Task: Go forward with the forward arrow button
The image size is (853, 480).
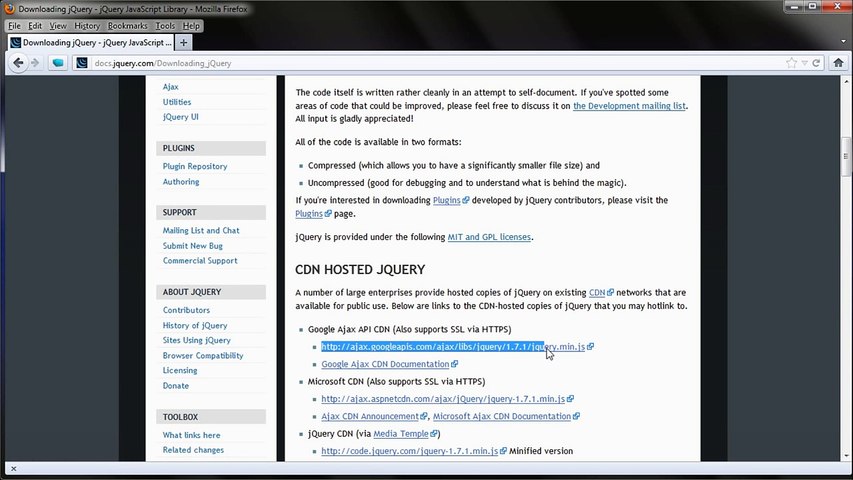Action: [x=35, y=63]
